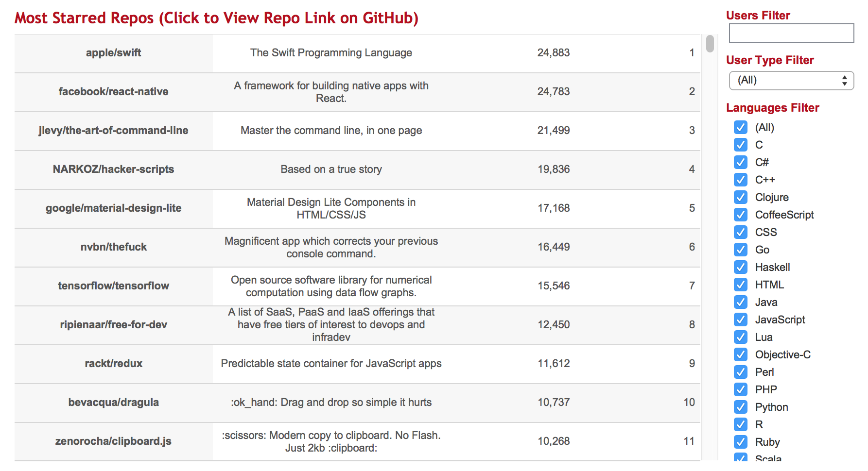Click the star count 11,612
The height and width of the screenshot is (471, 868).
tap(554, 363)
